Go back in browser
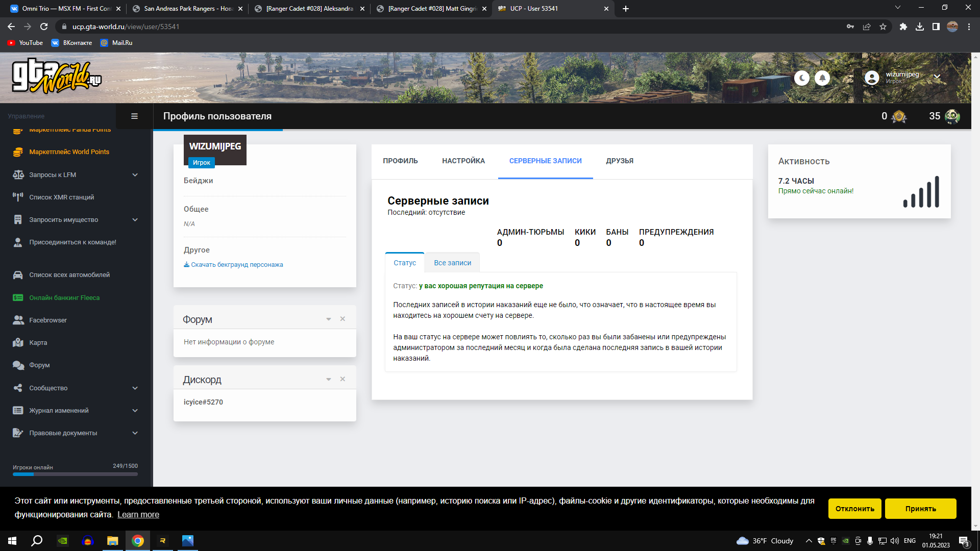 (x=11, y=27)
